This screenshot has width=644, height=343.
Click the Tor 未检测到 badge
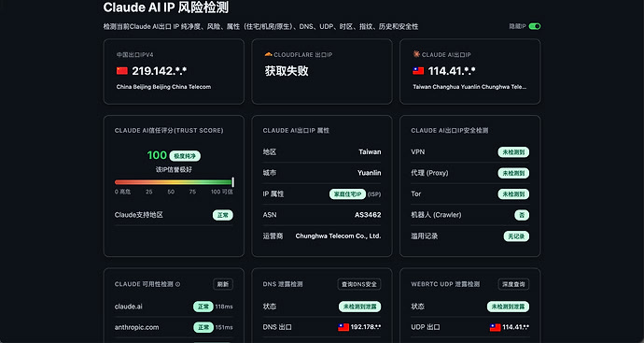[513, 194]
